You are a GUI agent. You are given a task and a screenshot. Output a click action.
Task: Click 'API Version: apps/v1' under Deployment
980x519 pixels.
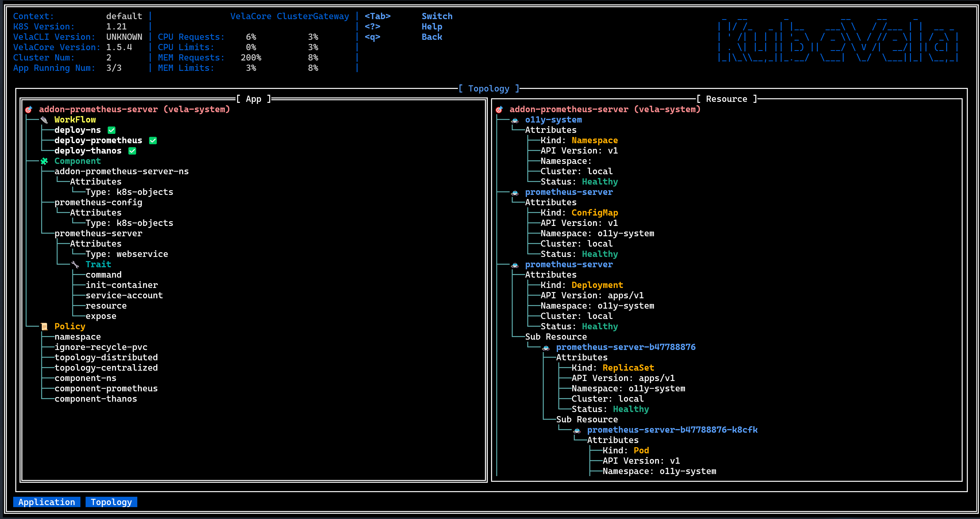pos(592,295)
